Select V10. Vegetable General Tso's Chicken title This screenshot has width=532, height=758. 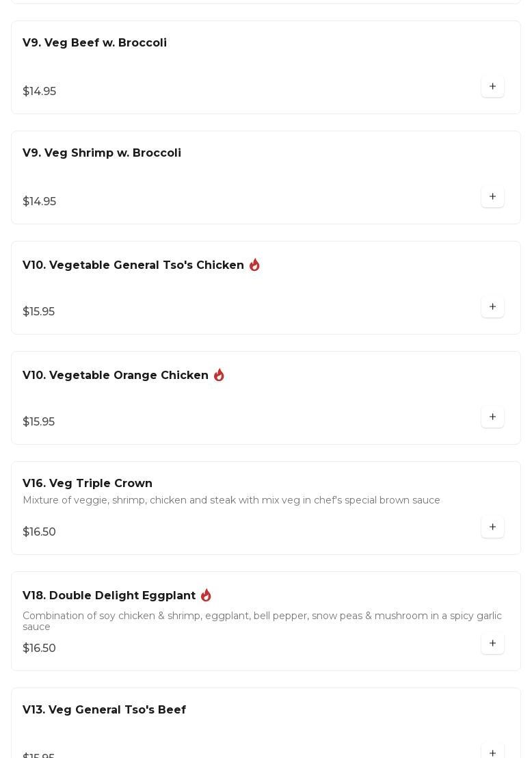click(133, 265)
